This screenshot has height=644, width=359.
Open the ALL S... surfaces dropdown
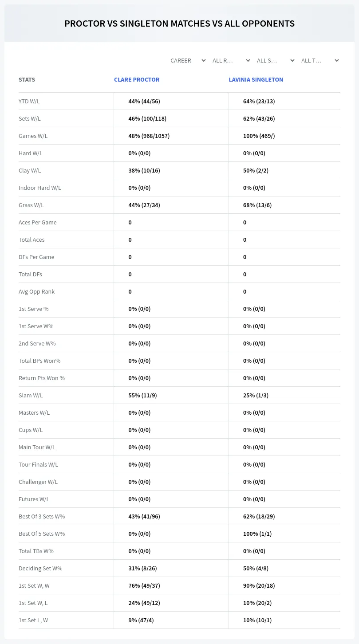[276, 60]
